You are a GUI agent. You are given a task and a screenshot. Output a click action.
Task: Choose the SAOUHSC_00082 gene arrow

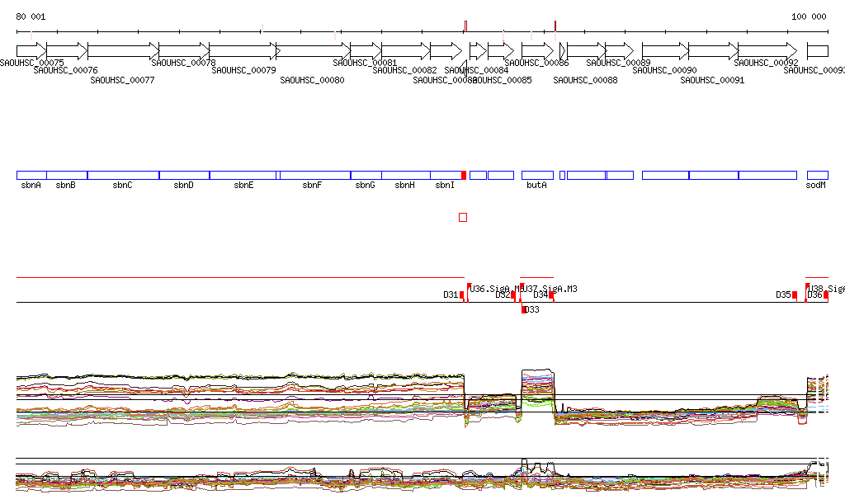[x=406, y=52]
